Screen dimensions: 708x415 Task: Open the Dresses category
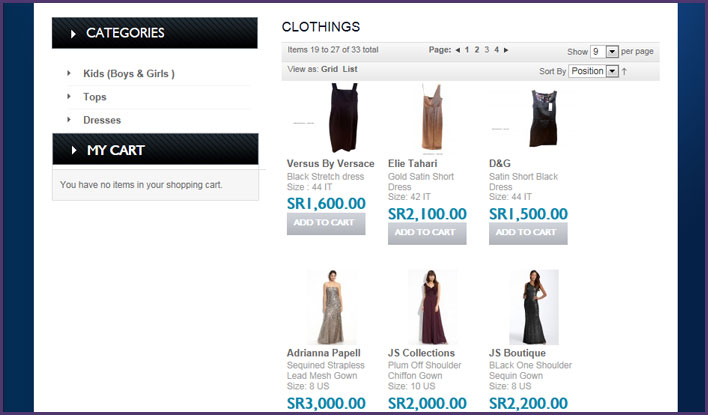tap(102, 120)
